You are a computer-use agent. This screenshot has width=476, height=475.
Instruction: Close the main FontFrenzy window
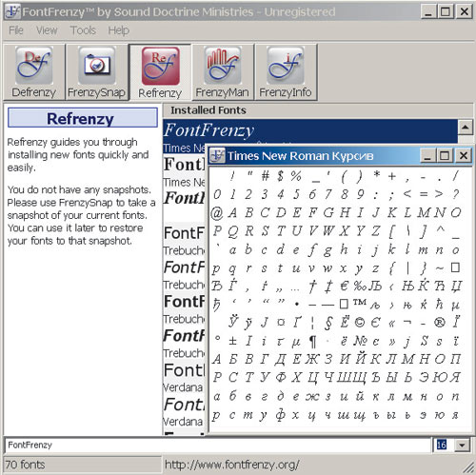464,11
